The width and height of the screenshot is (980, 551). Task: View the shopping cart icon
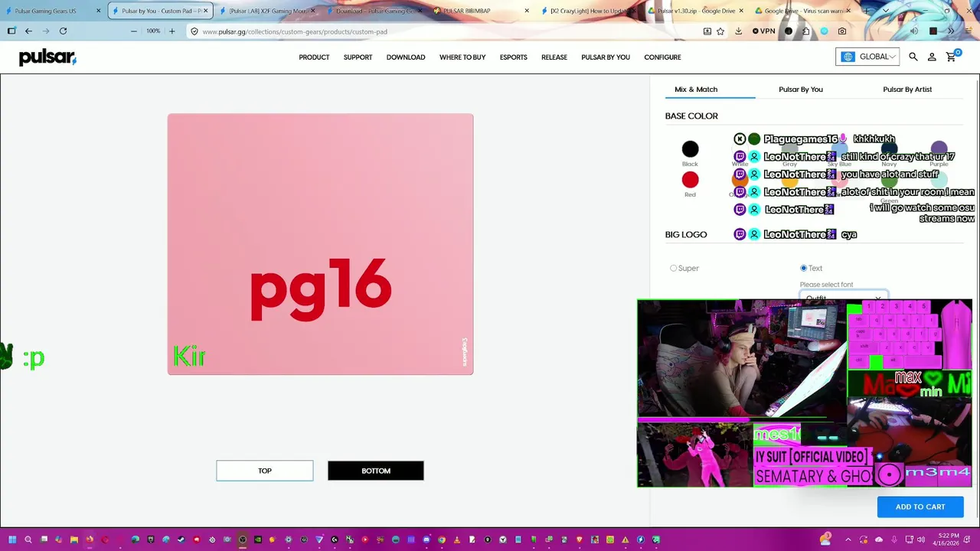(x=952, y=57)
